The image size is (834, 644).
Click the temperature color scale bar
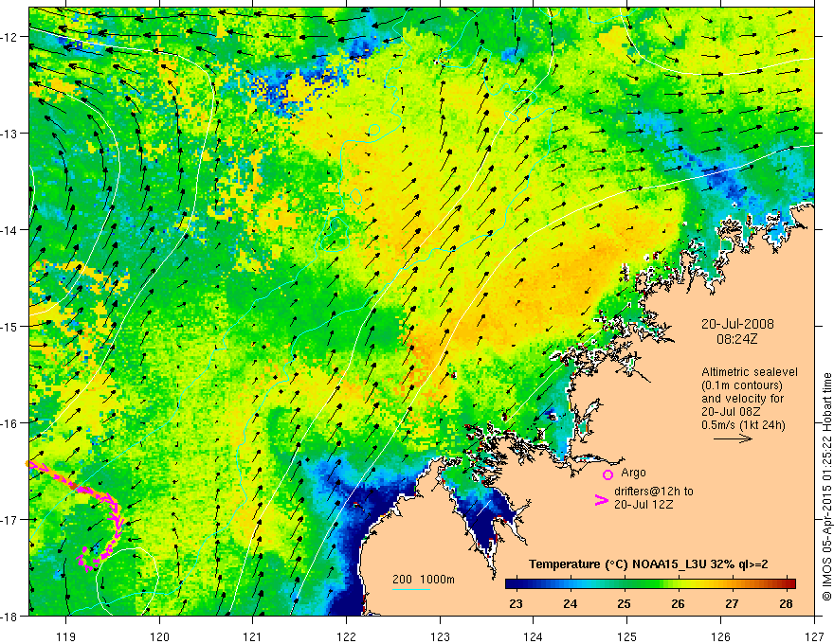click(650, 583)
